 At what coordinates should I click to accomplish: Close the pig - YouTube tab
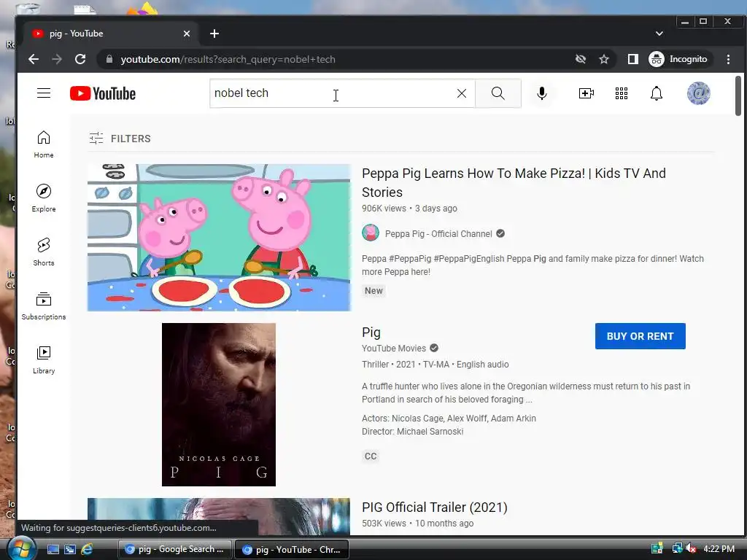point(187,34)
